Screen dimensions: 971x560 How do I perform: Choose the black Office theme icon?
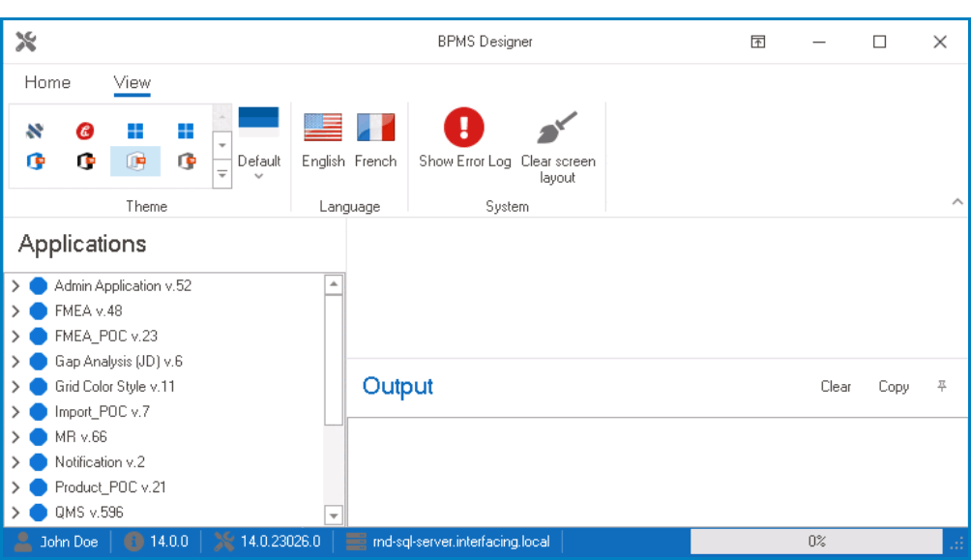85,162
